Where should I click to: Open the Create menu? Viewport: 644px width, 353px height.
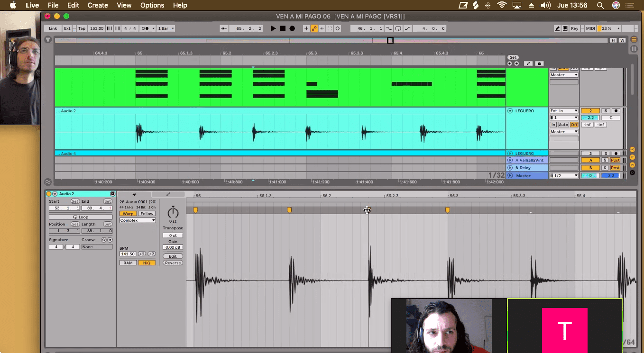[x=98, y=5]
